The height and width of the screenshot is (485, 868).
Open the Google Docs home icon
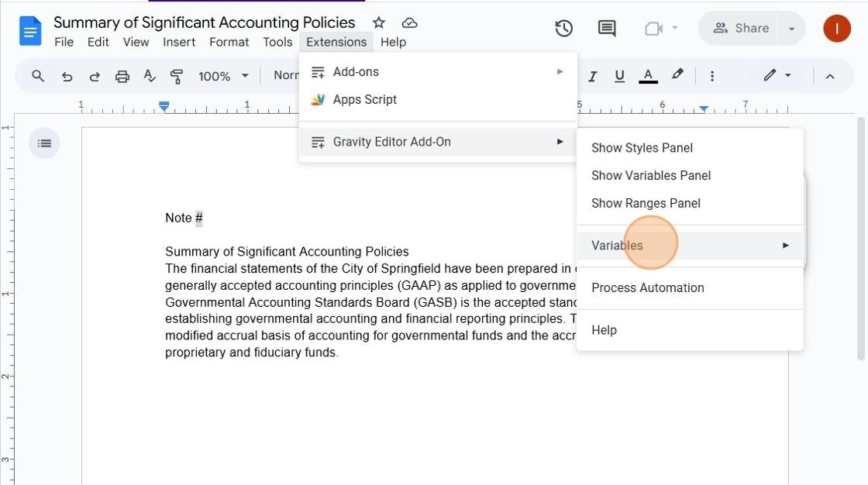click(x=30, y=30)
